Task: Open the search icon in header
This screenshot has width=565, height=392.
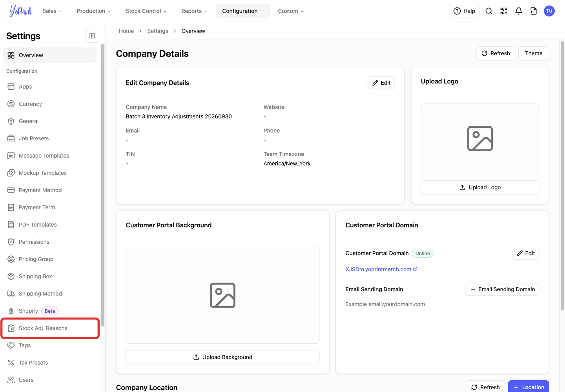Action: click(x=489, y=11)
